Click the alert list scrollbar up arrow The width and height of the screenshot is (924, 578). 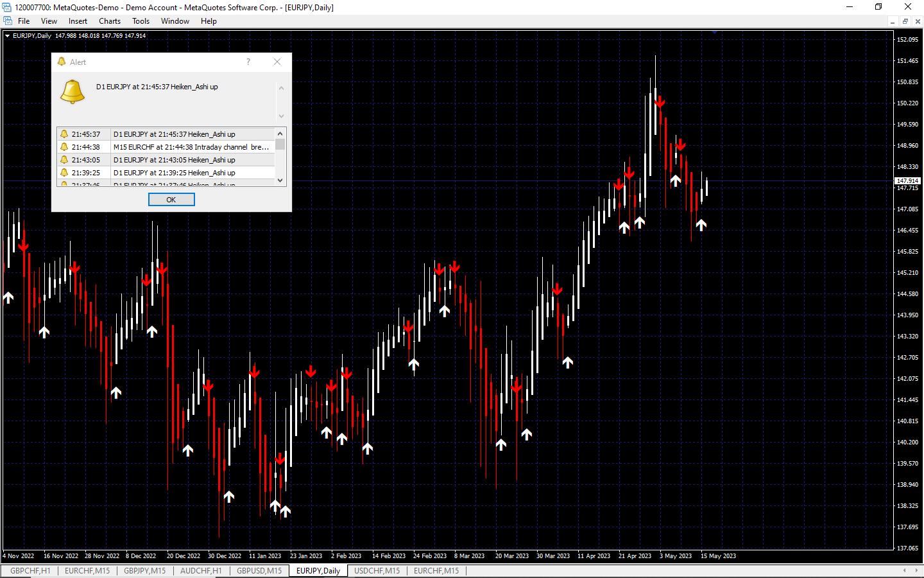pos(280,134)
